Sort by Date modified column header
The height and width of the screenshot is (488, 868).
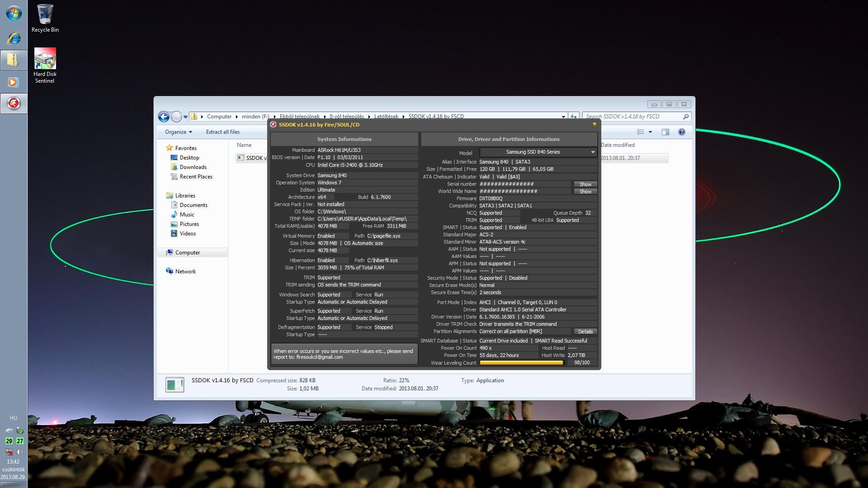(x=618, y=145)
